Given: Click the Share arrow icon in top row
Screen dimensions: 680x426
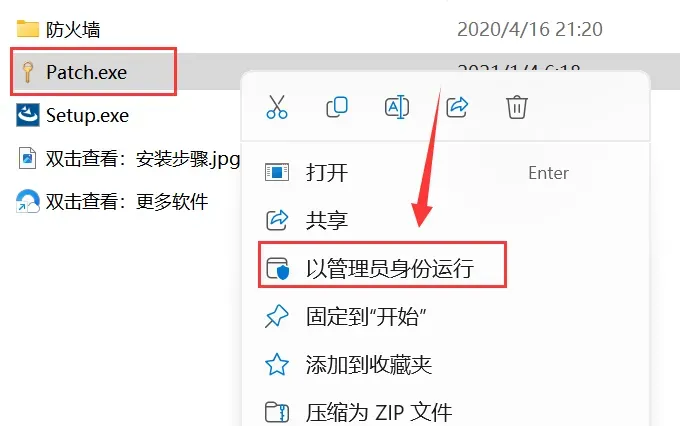Looking at the screenshot, I should pyautogui.click(x=457, y=107).
